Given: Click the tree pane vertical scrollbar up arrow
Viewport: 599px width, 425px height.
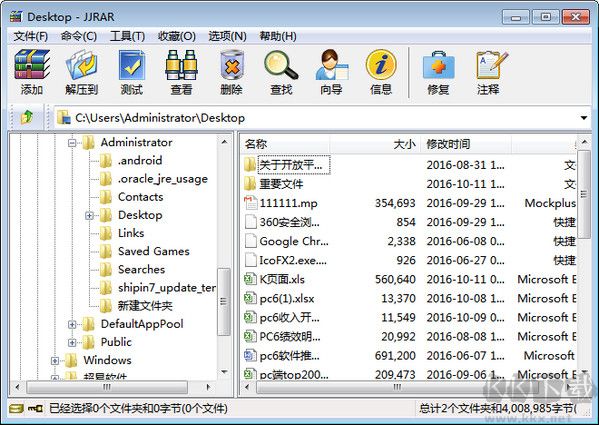Looking at the screenshot, I should click(224, 142).
